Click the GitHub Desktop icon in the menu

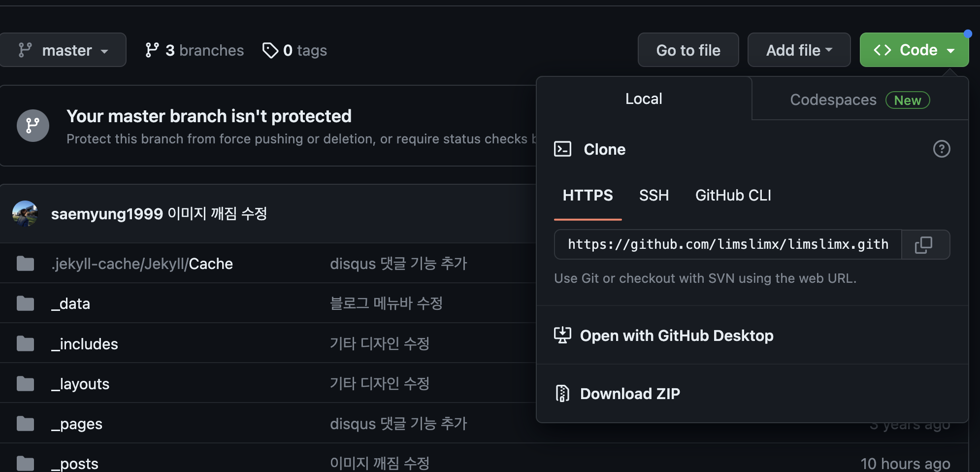coord(562,335)
